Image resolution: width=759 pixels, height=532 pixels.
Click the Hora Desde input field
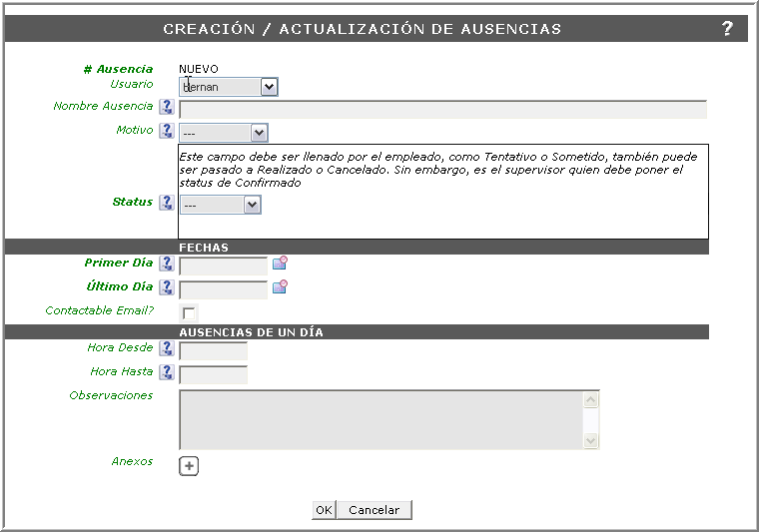(x=213, y=350)
